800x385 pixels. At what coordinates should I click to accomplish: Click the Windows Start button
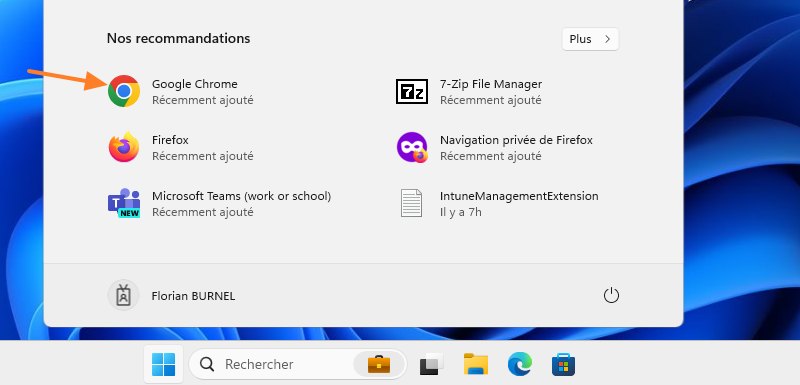pos(163,364)
